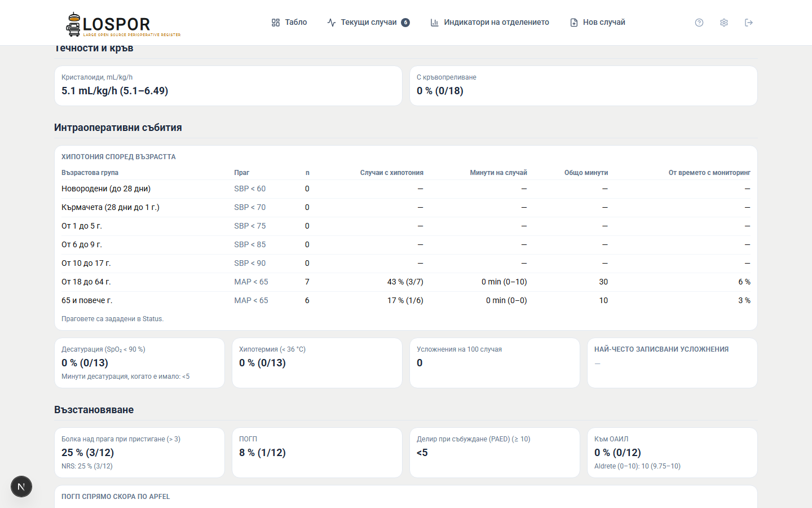
Task: Select Кърмачета (28 дни до 1 г.) row
Action: pos(406,208)
